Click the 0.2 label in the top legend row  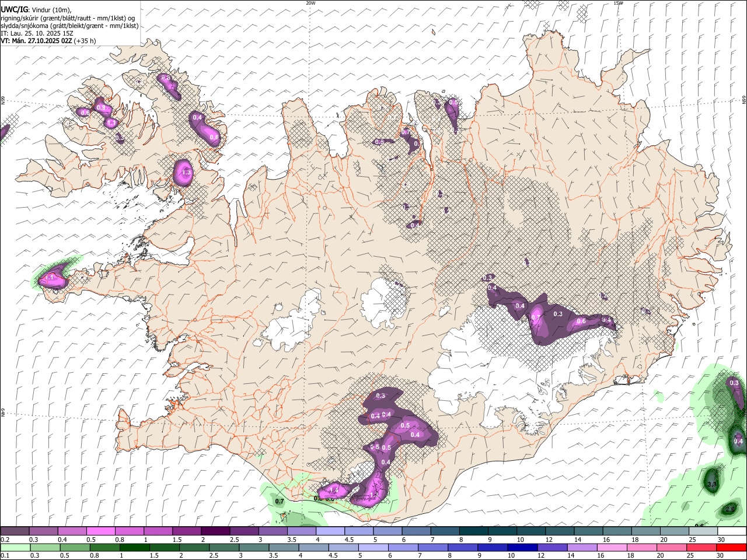click(5, 540)
